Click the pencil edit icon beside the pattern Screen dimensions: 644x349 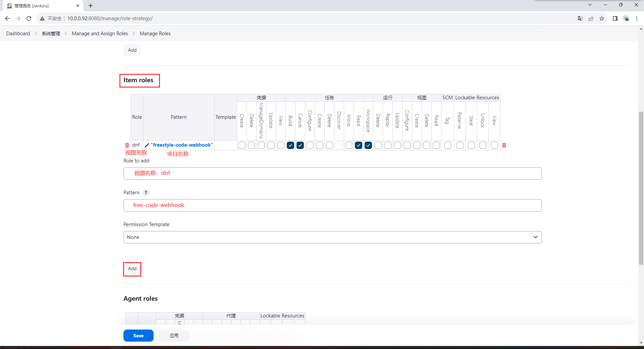(147, 145)
